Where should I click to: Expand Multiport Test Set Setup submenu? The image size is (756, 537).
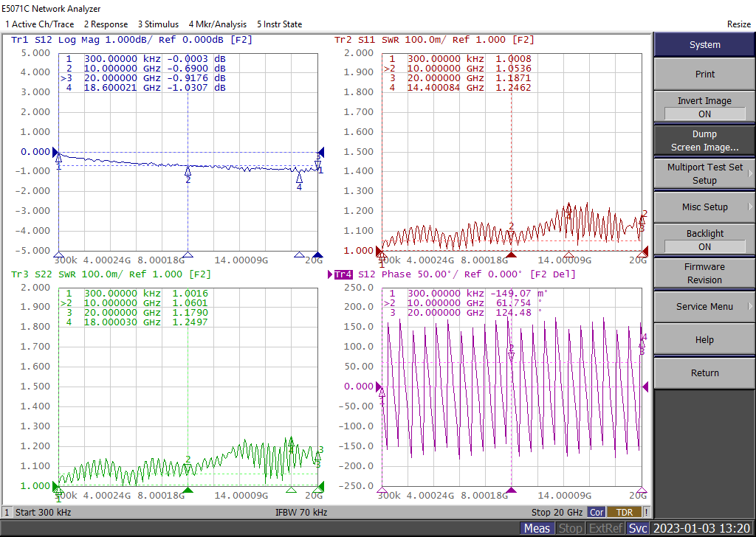704,174
